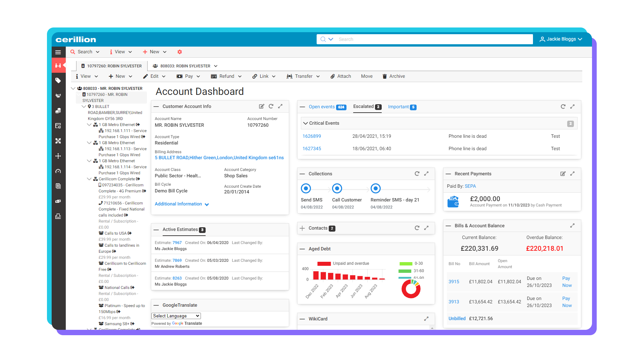
Task: Click the settings gear in the top toolbar
Action: point(180,52)
